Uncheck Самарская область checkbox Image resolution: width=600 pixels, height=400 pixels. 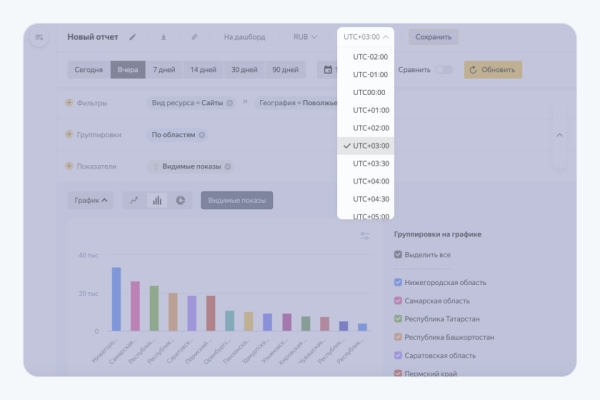coord(399,300)
